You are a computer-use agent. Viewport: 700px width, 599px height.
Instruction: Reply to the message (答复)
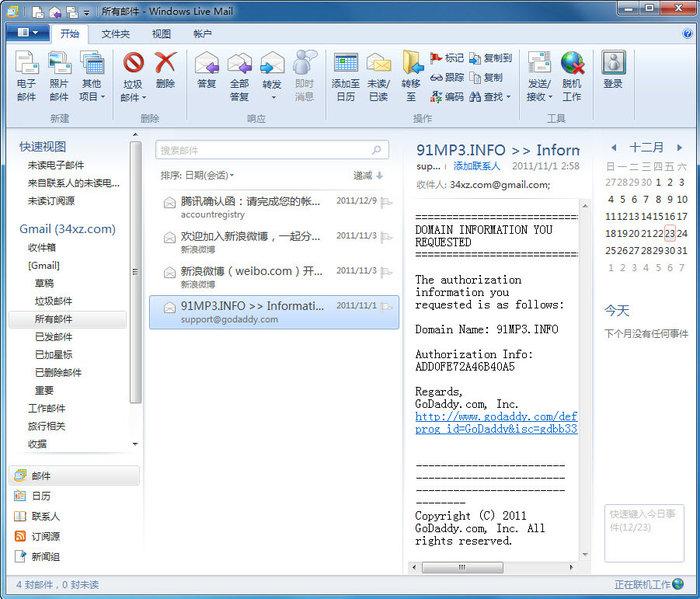click(207, 71)
